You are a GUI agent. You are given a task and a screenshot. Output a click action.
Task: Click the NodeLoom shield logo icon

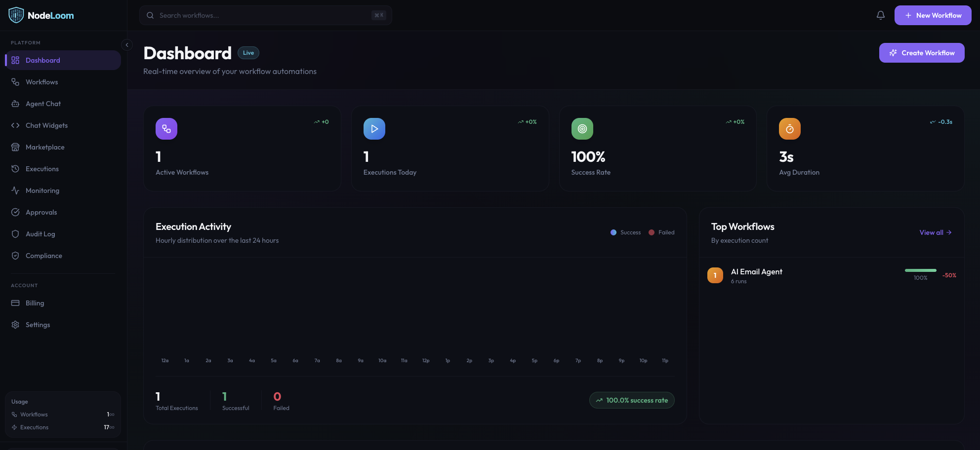(x=16, y=15)
